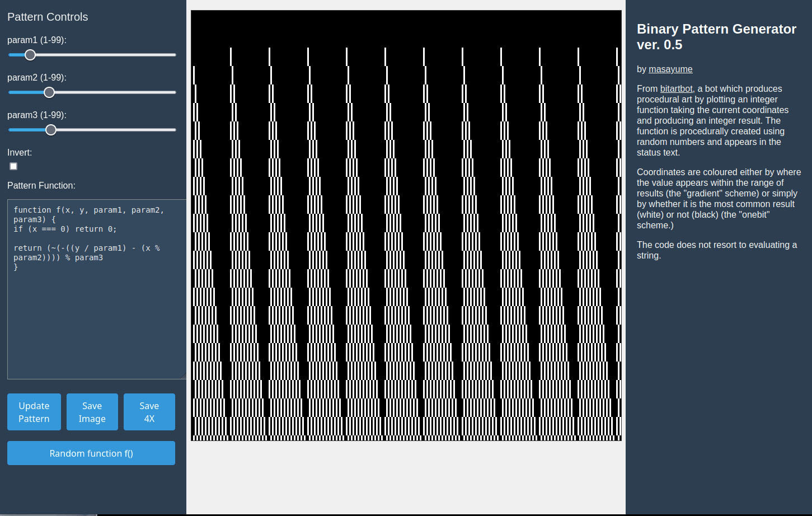This screenshot has width=812, height=516.
Task: Click the Update Pattern button
Action: (x=34, y=412)
